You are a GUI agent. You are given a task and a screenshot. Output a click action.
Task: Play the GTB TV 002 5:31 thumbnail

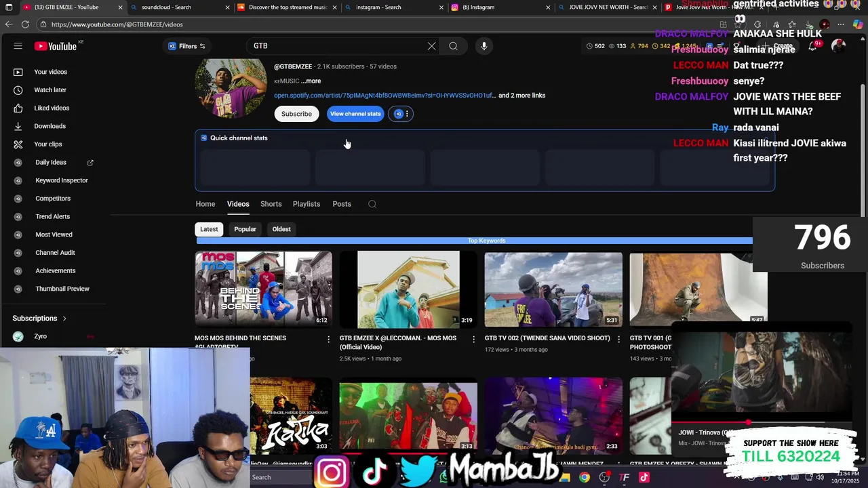coord(553,289)
